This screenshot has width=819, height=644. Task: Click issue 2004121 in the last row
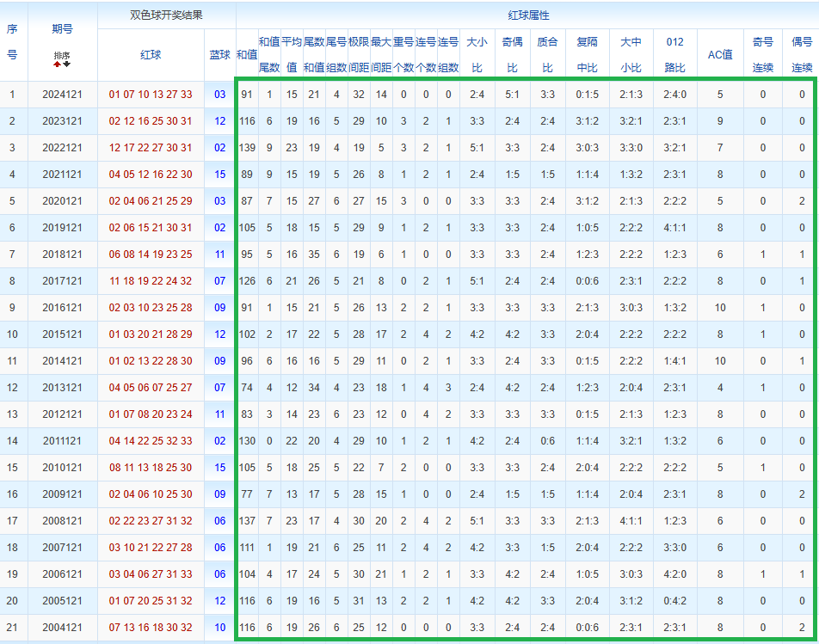[x=62, y=628]
